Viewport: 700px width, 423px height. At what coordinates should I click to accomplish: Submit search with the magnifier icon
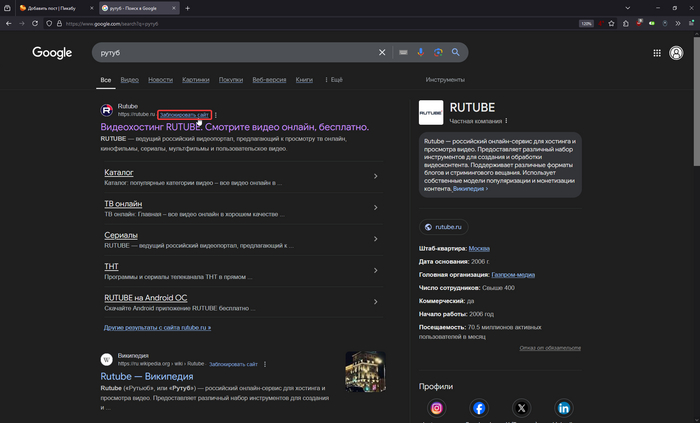(x=455, y=53)
